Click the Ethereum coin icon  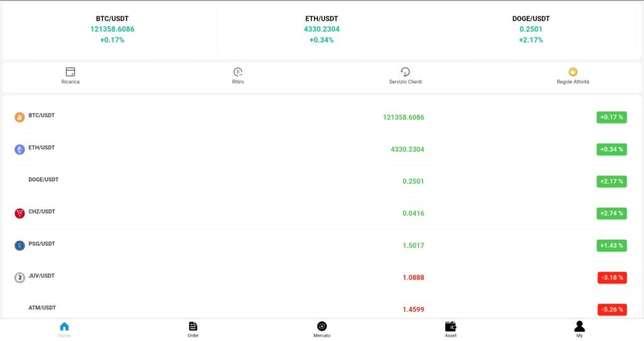point(19,150)
